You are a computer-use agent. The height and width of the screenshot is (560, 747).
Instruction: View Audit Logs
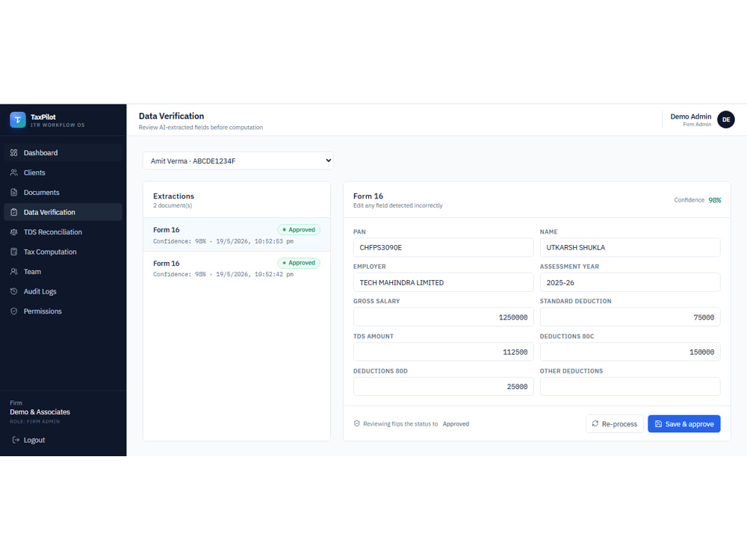pos(63,291)
